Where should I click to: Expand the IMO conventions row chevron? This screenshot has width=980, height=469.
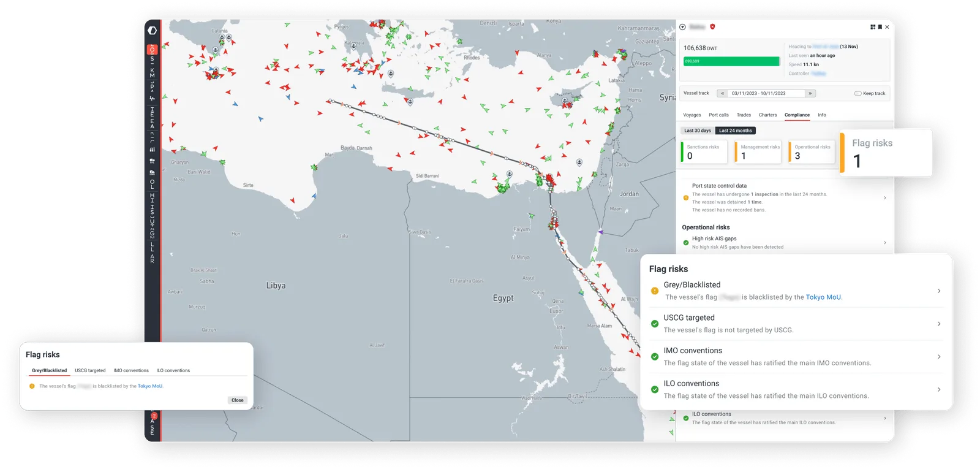tap(939, 357)
